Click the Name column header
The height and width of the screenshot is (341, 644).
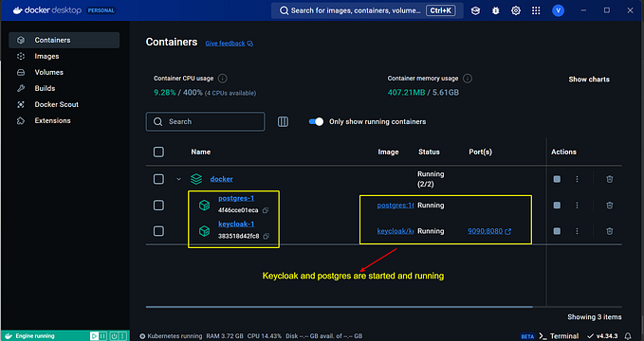point(201,152)
